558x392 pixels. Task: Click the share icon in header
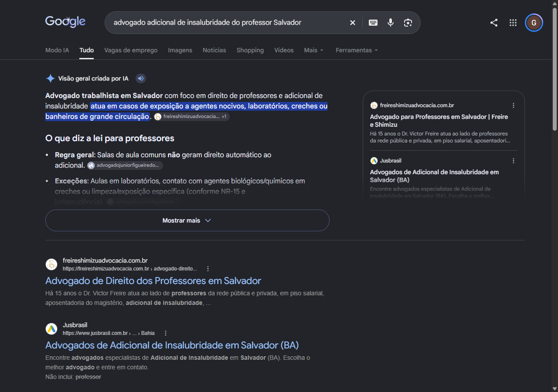494,23
